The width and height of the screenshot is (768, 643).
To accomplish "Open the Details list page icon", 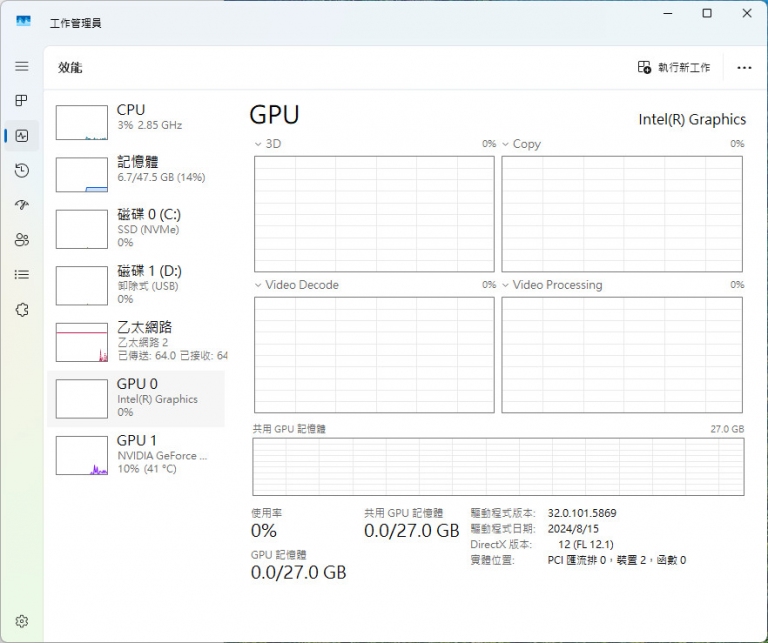I will pos(22,274).
